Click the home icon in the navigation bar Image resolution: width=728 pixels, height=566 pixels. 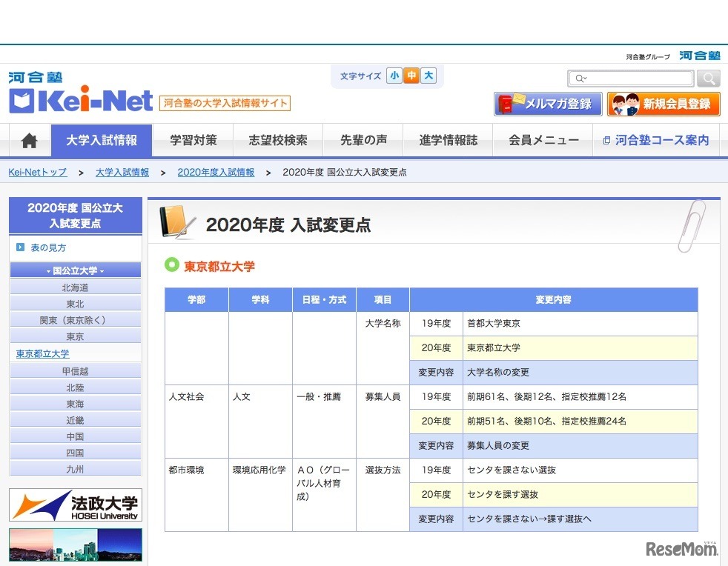tap(28, 140)
